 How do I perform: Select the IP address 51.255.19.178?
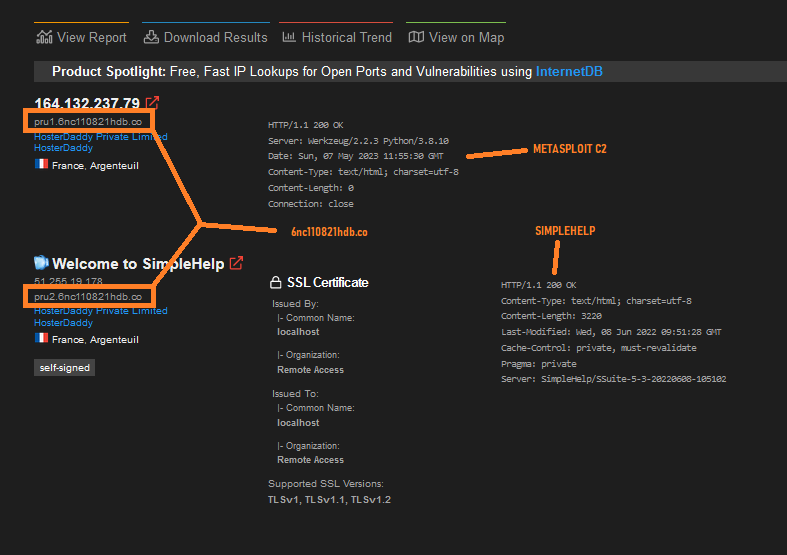point(68,281)
